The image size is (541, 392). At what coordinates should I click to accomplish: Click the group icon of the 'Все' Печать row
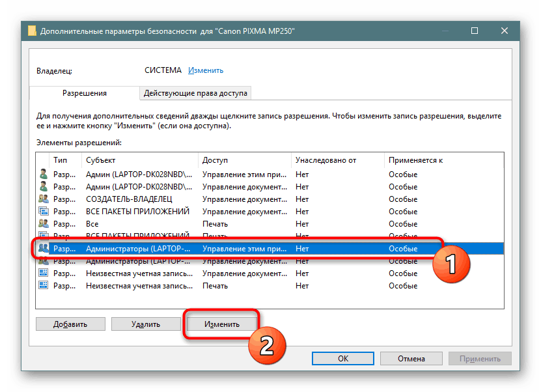coord(43,223)
